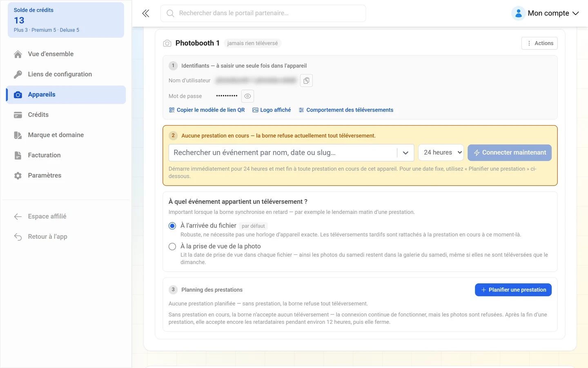
Task: Click the Solde de crédits card
Action: (x=66, y=20)
